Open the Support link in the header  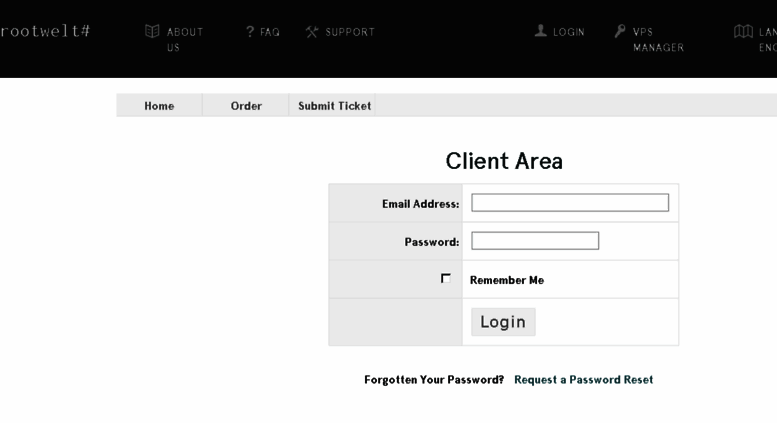(350, 32)
